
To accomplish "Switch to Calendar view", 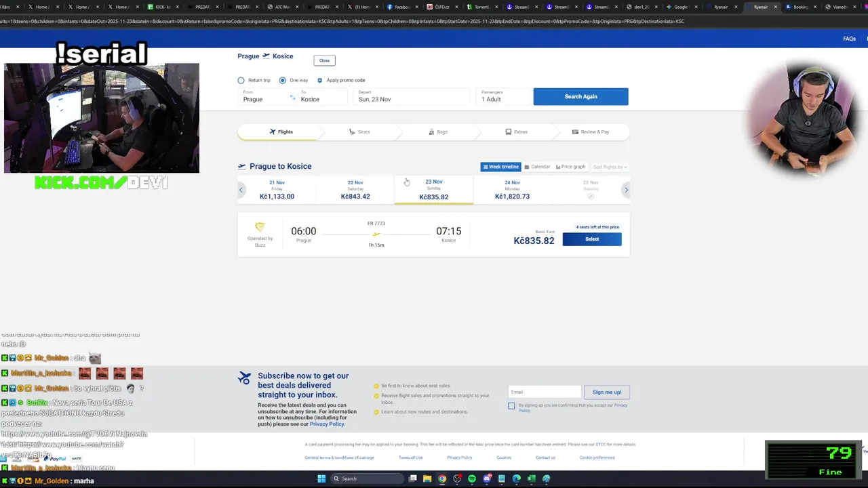I will point(537,167).
